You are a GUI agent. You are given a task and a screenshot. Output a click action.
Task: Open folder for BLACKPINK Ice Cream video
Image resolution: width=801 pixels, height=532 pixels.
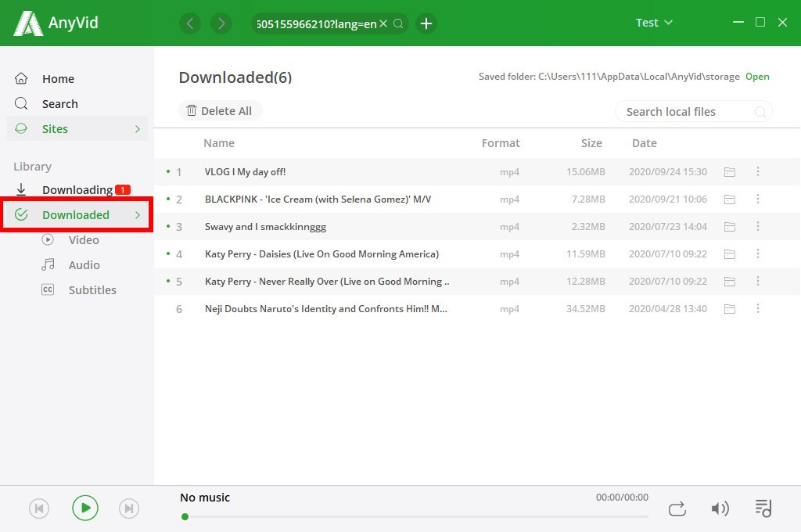click(x=730, y=199)
